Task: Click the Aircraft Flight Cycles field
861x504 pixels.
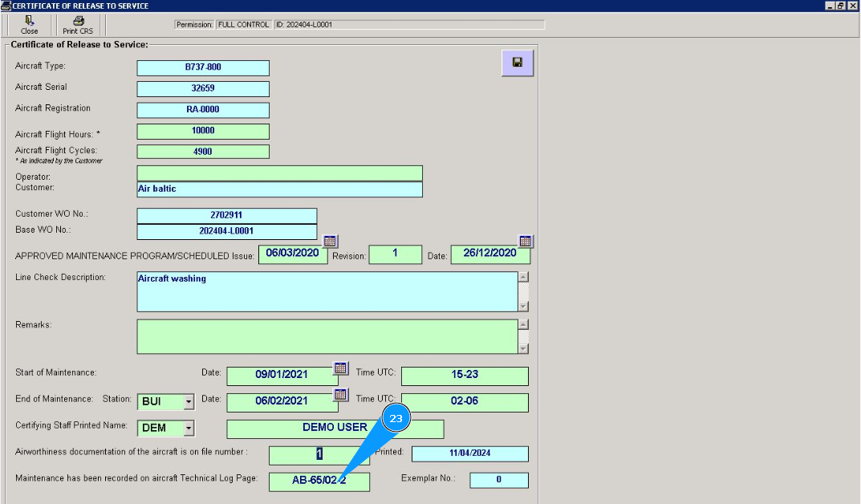Action: coord(203,151)
